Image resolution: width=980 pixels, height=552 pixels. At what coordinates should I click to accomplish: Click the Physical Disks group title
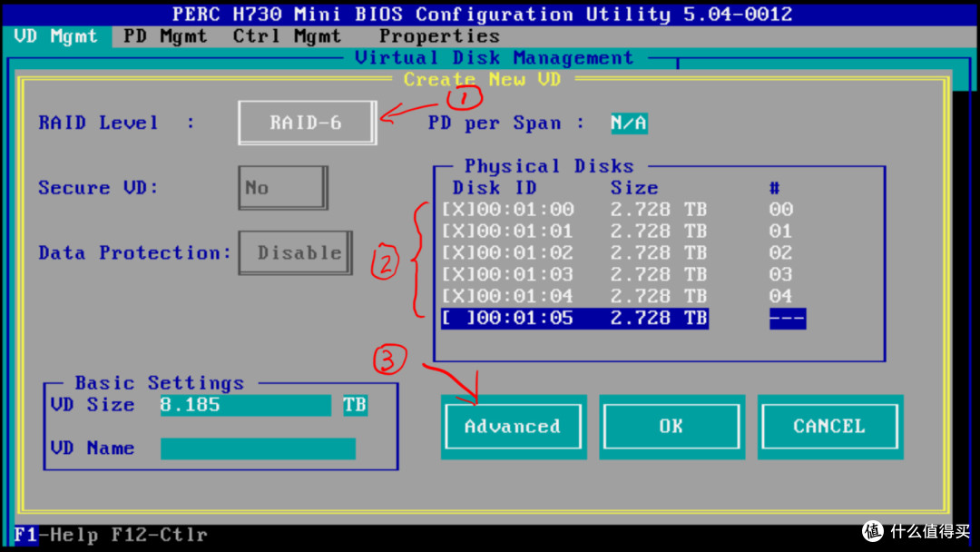click(x=549, y=166)
